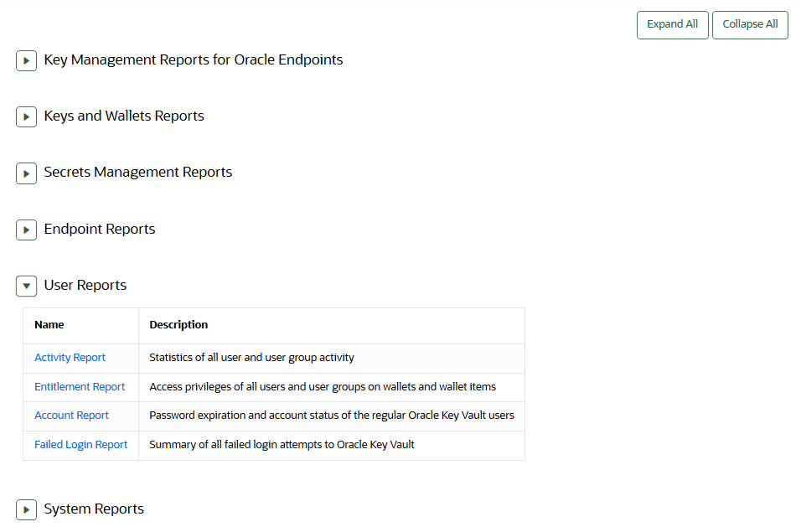801x532 pixels.
Task: Click the downward arrow icon beside User Reports
Action: 26,286
